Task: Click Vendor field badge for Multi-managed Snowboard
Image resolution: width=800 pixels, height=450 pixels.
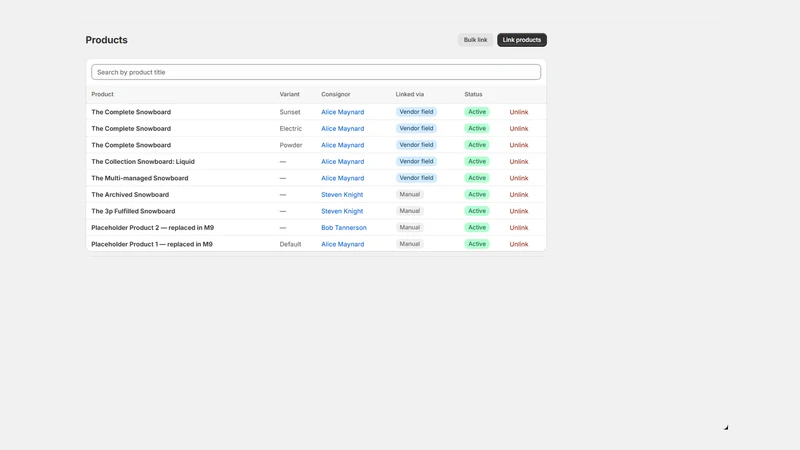Action: [416, 178]
